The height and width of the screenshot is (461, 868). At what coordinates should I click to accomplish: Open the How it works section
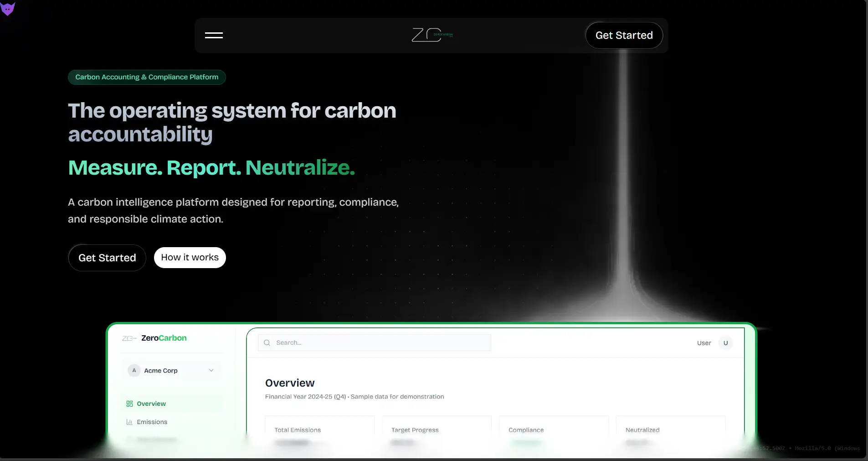click(190, 258)
